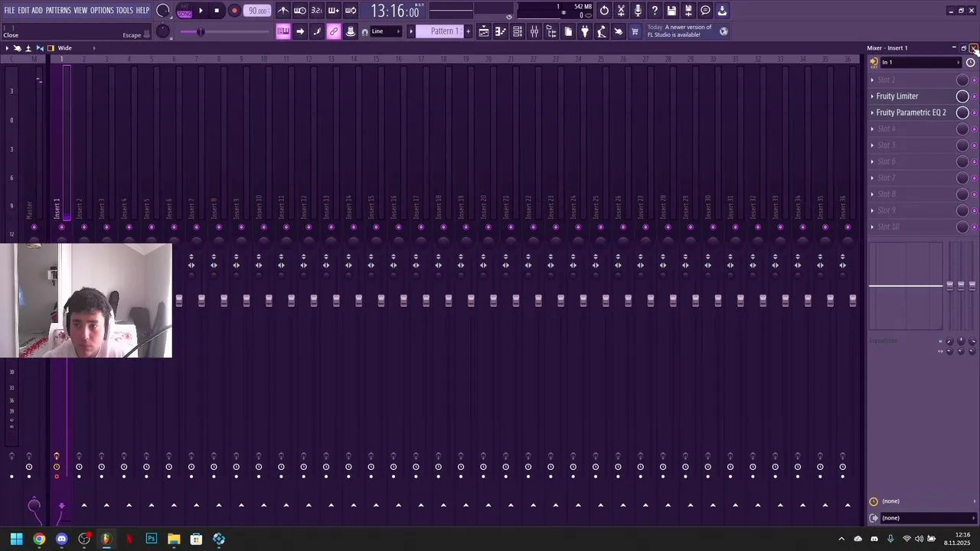Save project with the floppy disk icon
This screenshot has height=551, width=980.
671,11
